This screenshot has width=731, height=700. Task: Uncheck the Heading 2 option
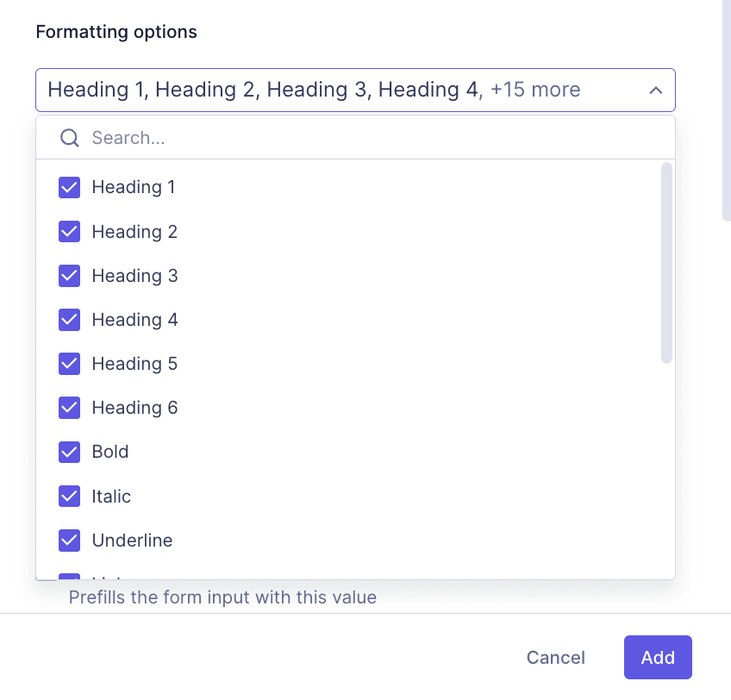pos(69,231)
